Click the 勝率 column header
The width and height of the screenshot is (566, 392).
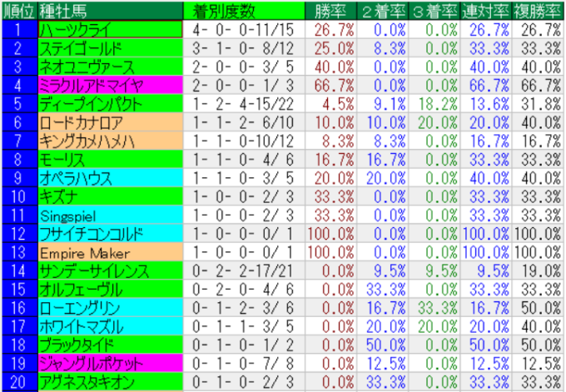(x=329, y=10)
